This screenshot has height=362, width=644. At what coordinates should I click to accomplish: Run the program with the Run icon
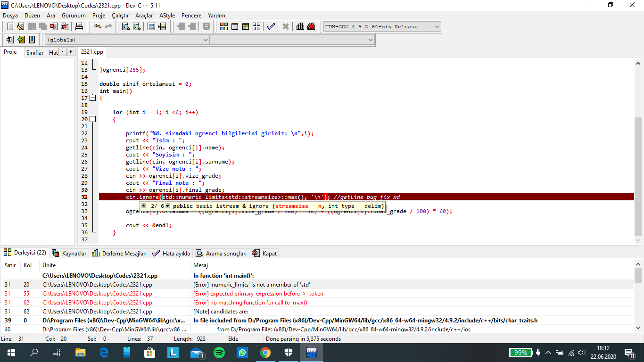click(235, 26)
